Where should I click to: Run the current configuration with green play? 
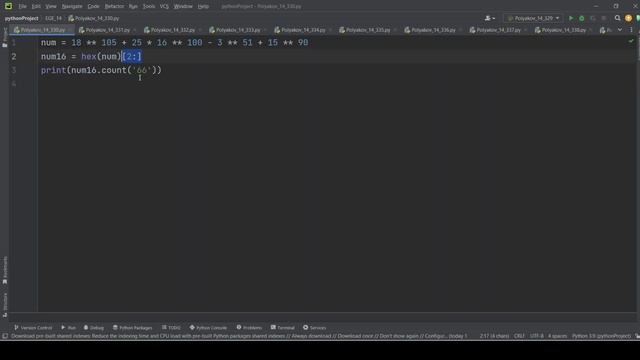tap(571, 18)
